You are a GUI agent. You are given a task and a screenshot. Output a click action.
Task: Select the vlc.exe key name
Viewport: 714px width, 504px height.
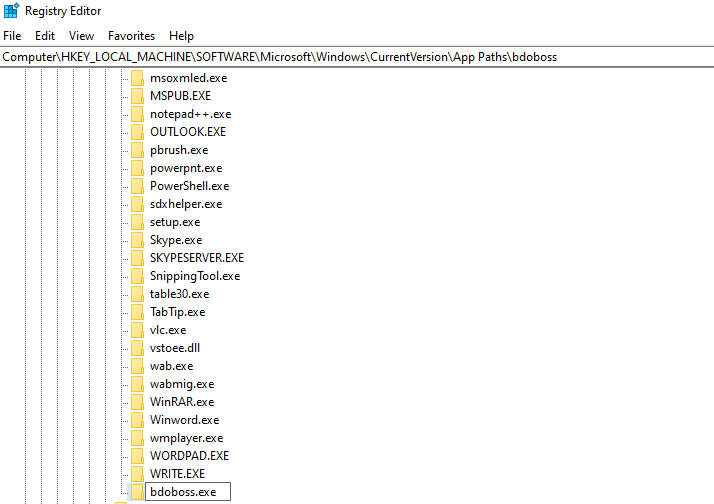click(168, 330)
